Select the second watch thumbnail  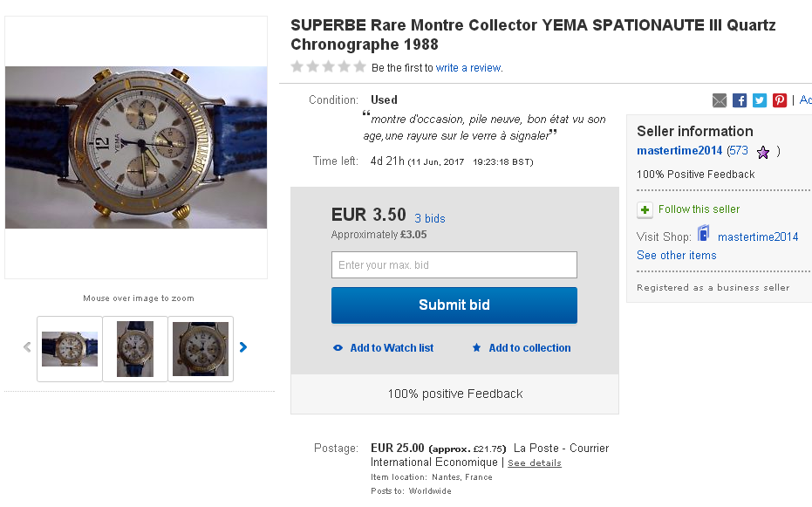(135, 349)
